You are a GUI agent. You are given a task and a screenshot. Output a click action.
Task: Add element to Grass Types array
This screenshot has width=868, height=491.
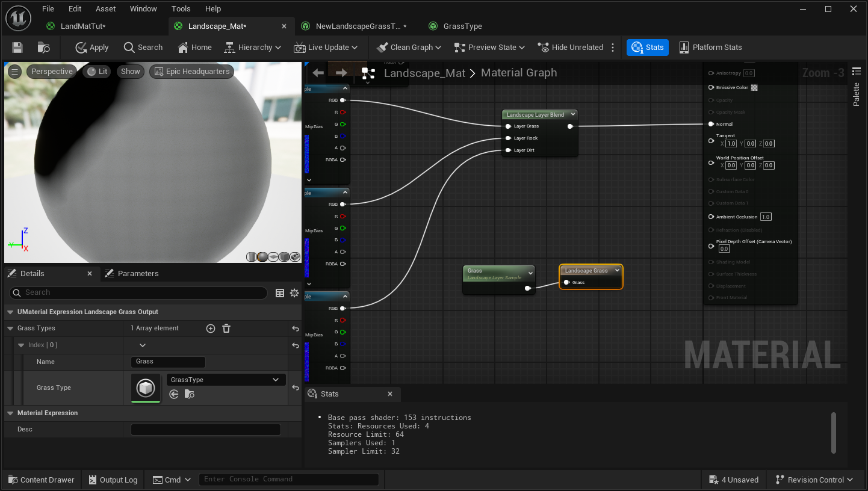211,329
